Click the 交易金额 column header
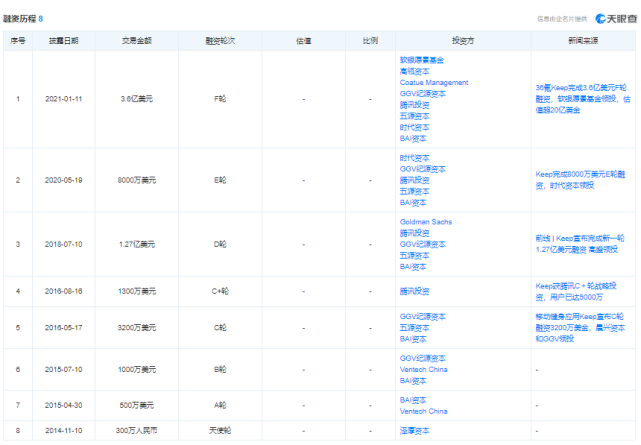641x445 pixels. (137, 41)
